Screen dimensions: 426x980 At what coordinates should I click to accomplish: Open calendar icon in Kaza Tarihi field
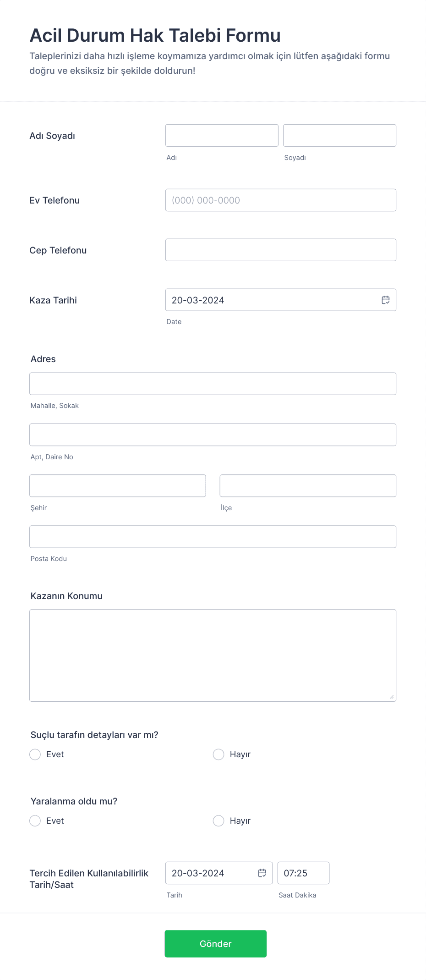point(386,300)
